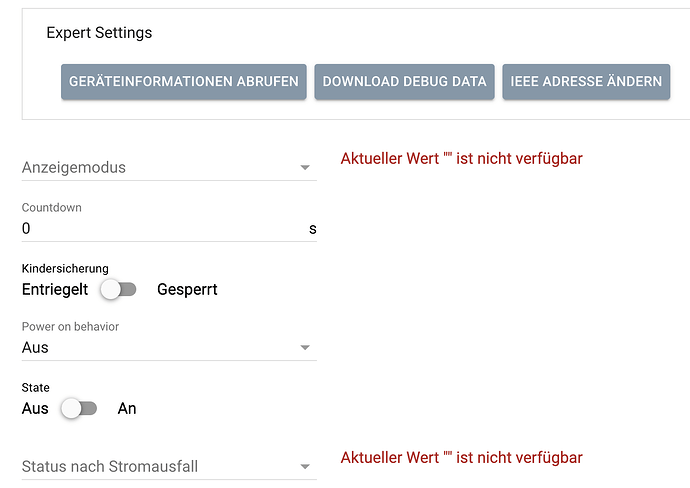The image size is (690, 488).
Task: Click the Power on behavior arrow icon
Action: [x=305, y=348]
